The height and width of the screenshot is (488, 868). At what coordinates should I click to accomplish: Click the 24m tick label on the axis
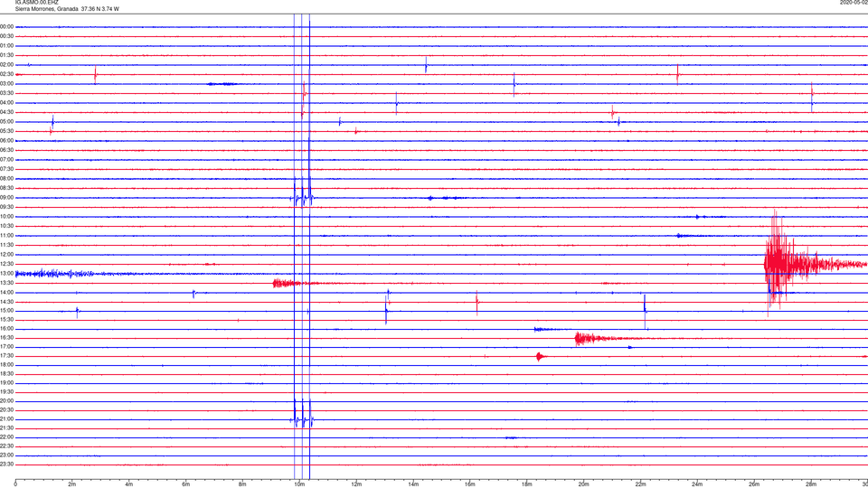pos(697,484)
